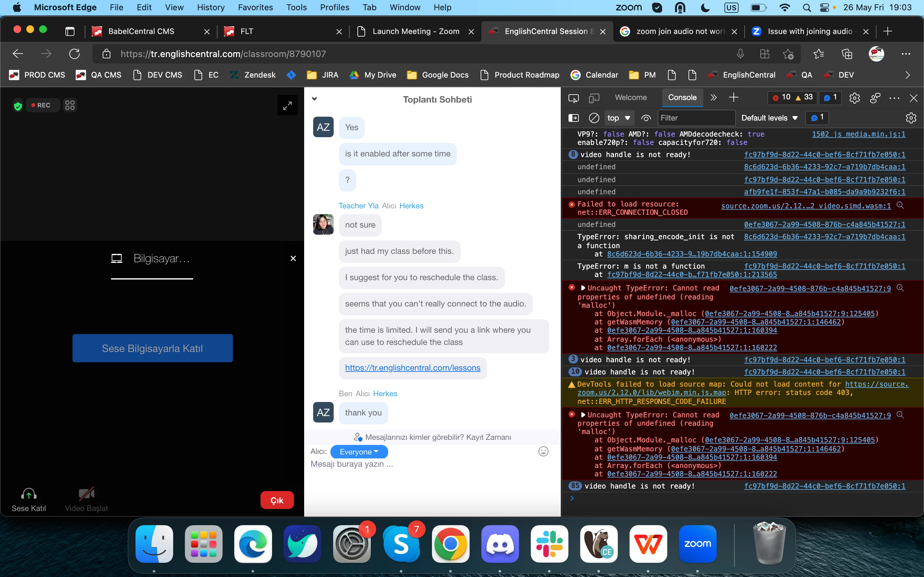Toggle the live expression eye icon

coord(646,118)
